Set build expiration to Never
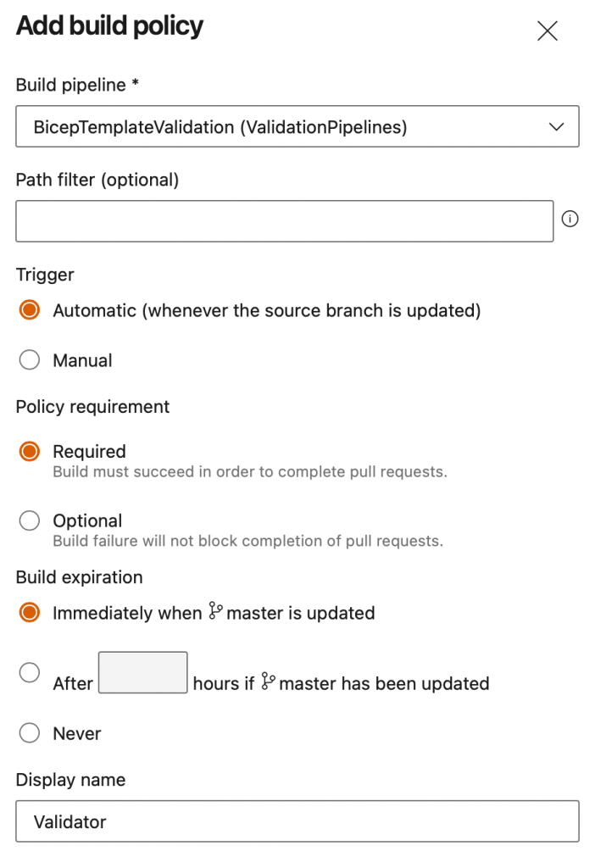The height and width of the screenshot is (868, 595). 30,733
